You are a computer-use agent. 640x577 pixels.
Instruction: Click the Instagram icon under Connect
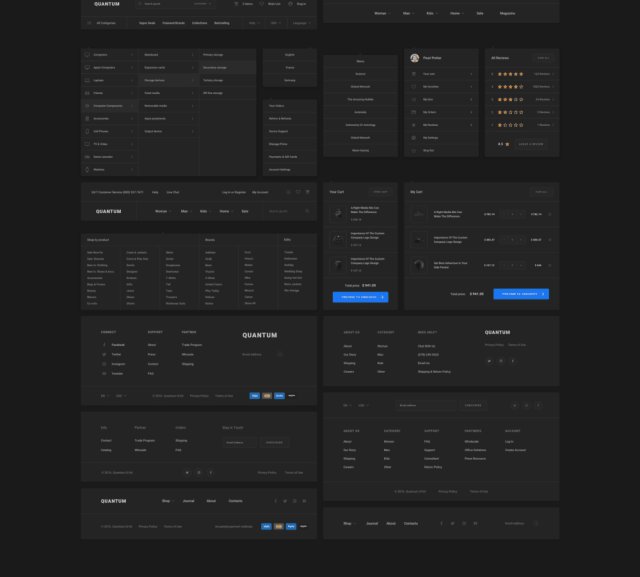coord(104,364)
